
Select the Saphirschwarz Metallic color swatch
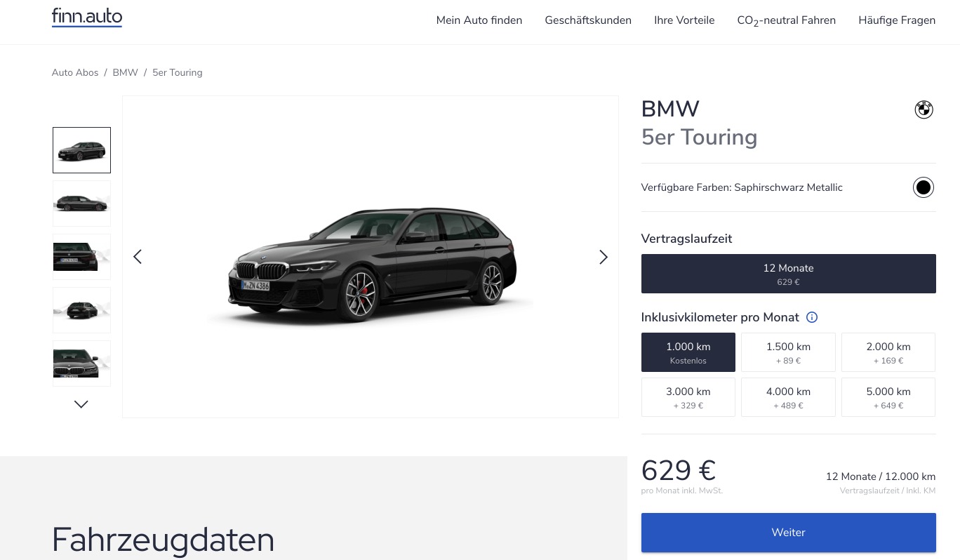point(924,187)
